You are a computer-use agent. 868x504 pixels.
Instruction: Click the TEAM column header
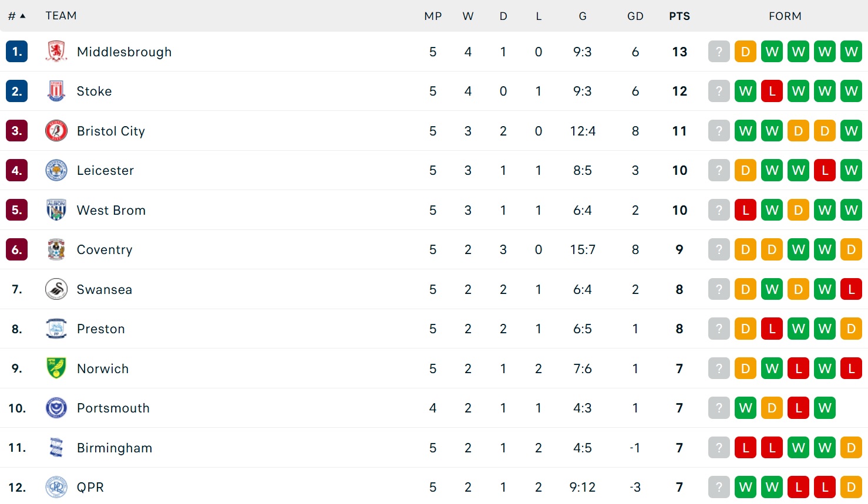61,16
